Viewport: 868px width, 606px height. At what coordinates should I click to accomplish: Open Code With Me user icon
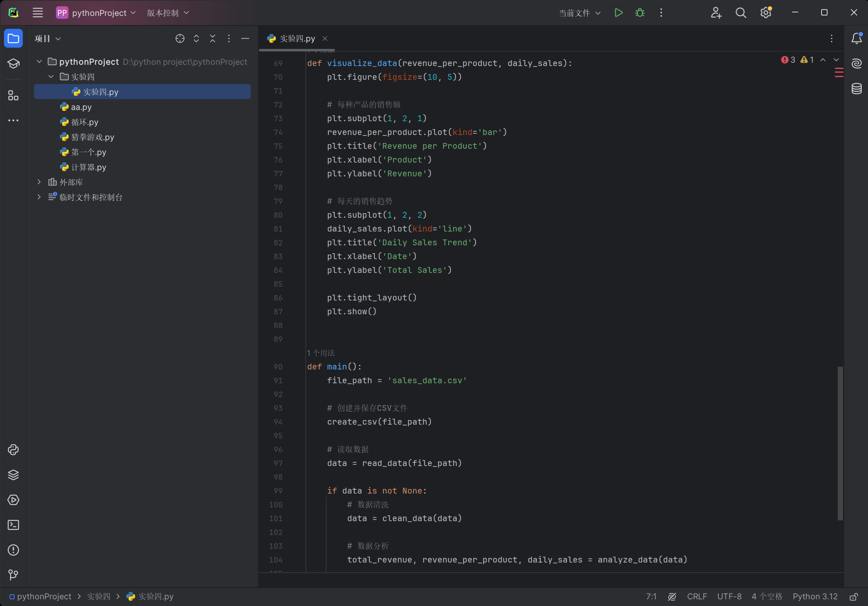point(716,13)
